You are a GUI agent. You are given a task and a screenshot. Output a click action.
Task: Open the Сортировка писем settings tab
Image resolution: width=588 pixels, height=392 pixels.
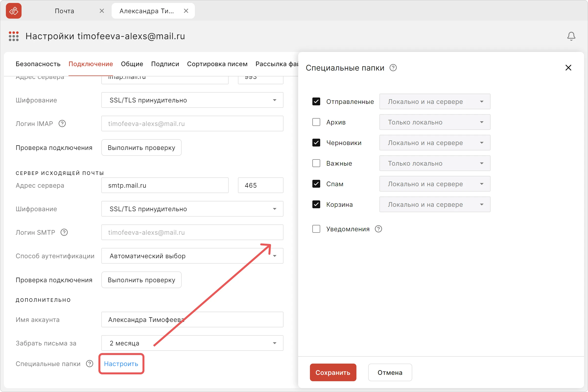217,64
